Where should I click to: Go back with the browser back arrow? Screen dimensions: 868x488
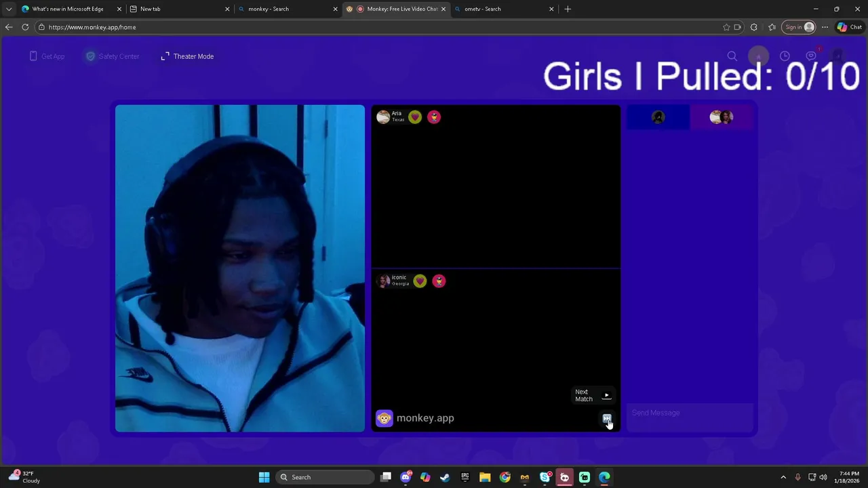click(x=9, y=27)
